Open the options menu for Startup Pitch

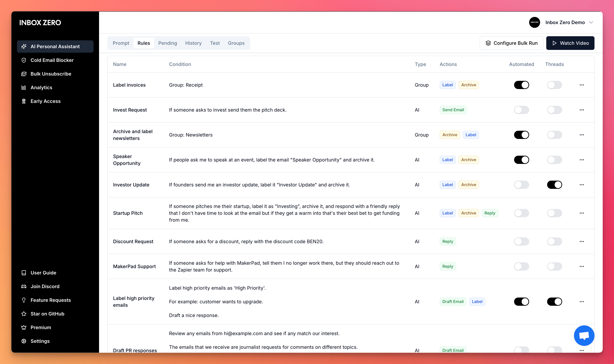pyautogui.click(x=582, y=213)
